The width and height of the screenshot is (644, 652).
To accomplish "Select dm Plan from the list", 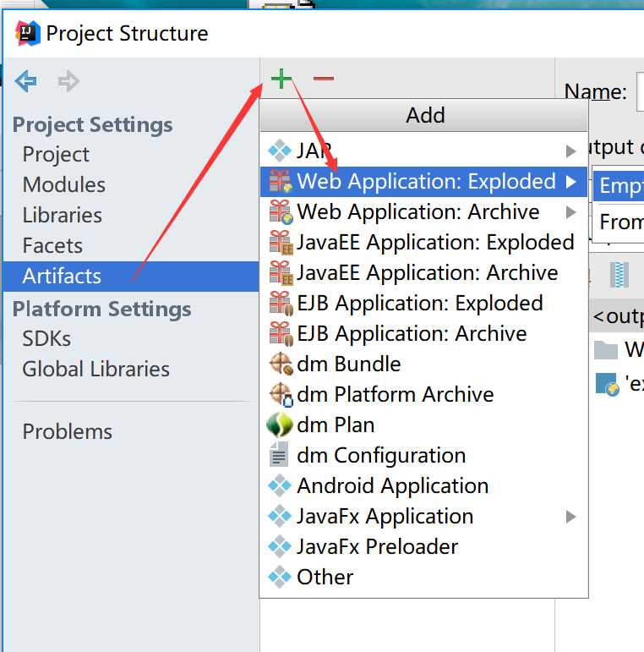I will (423, 425).
